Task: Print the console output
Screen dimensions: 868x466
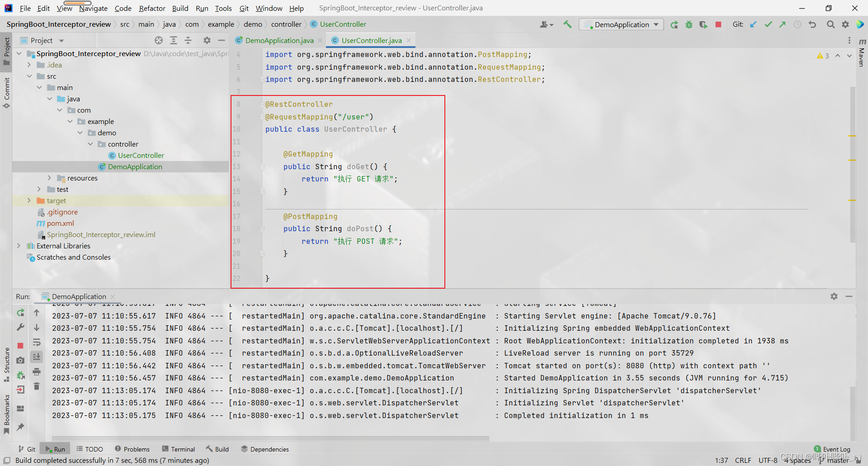Action: [37, 372]
